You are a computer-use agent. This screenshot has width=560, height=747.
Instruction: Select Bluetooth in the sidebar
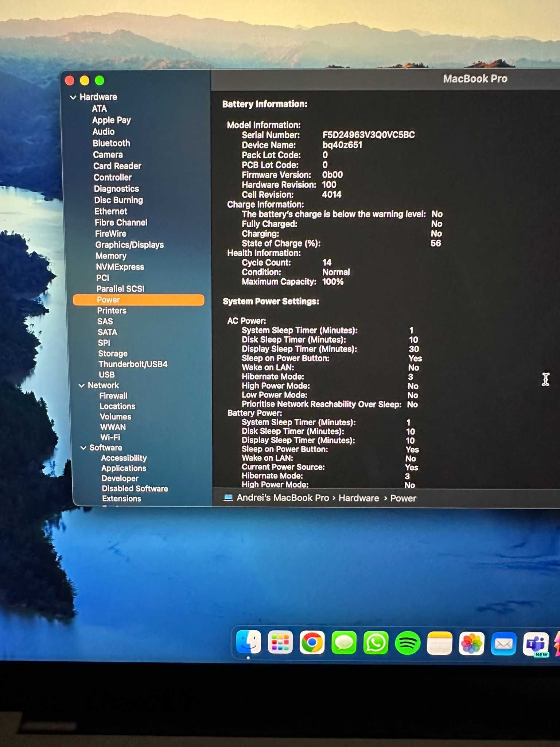click(x=111, y=143)
